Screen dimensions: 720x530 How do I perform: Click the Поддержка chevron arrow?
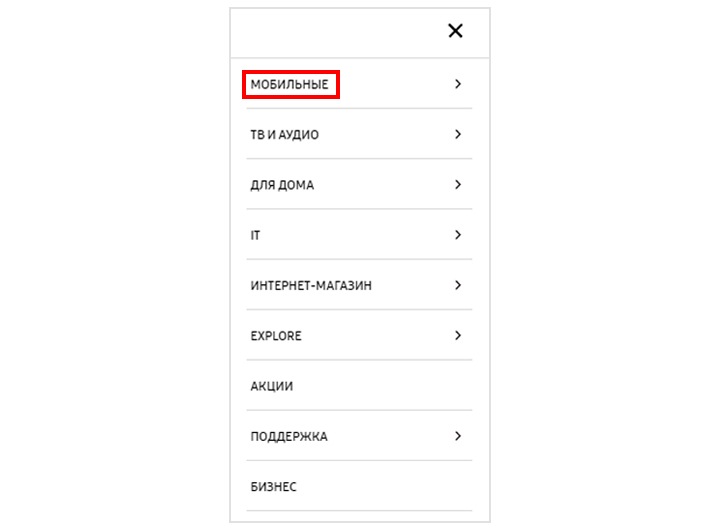[x=458, y=436]
